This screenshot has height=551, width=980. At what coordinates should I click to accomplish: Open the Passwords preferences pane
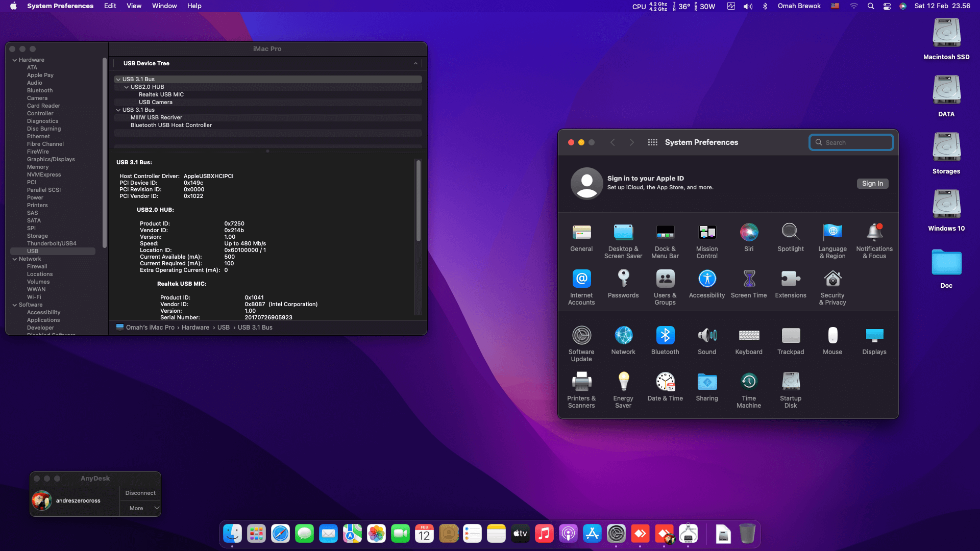623,284
